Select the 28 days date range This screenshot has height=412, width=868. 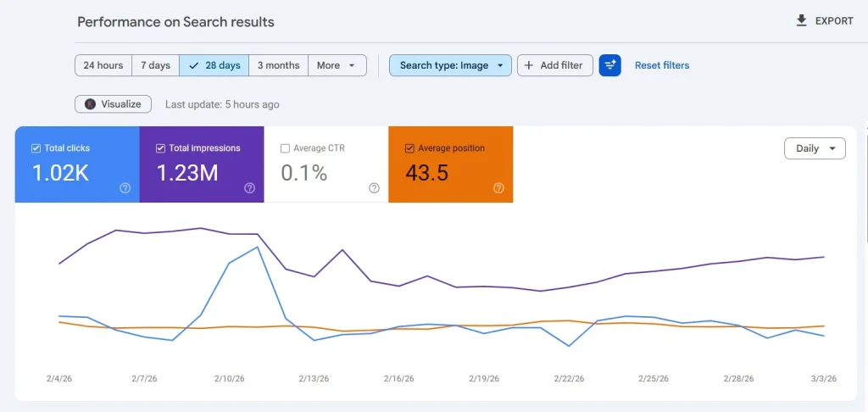tap(214, 65)
